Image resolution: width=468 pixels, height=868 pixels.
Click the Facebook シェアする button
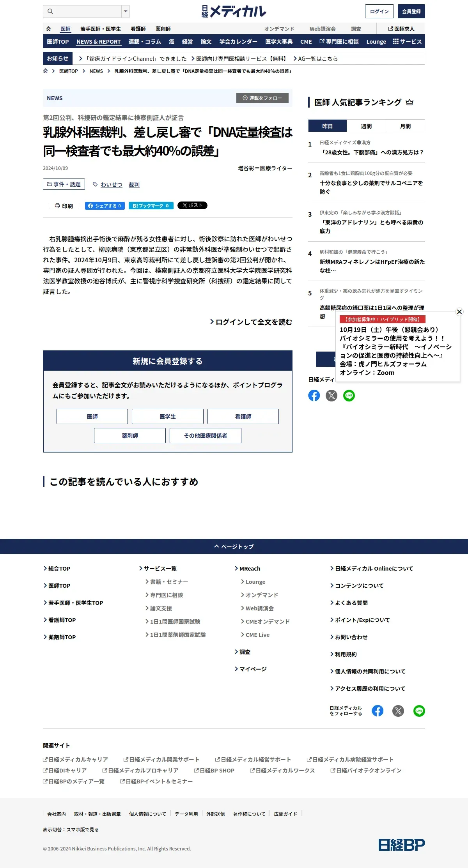pos(105,206)
